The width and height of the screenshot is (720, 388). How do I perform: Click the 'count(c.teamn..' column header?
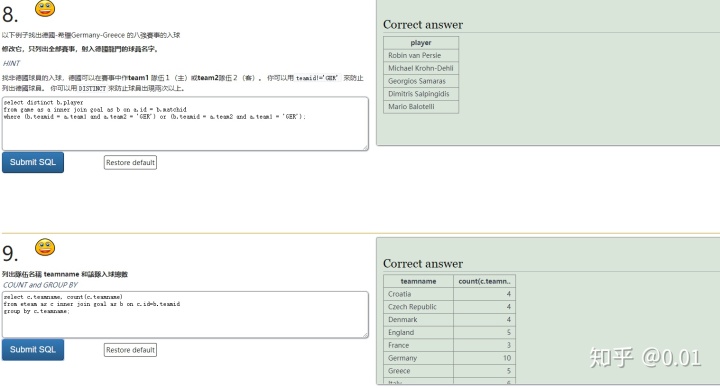pos(484,281)
